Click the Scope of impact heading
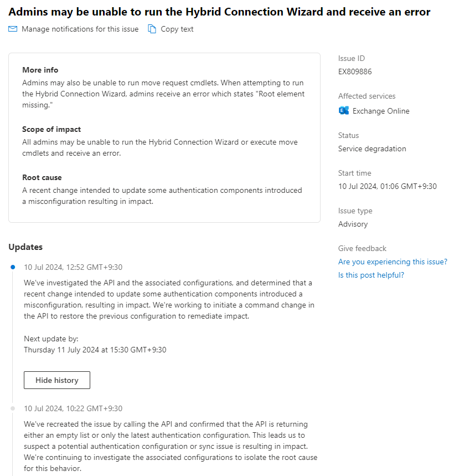The width and height of the screenshot is (459, 476). (51, 129)
